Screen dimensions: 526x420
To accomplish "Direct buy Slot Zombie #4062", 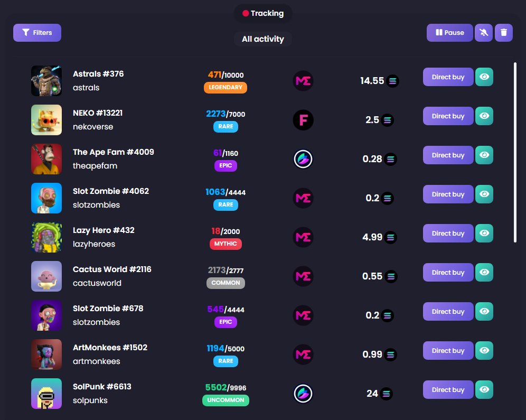I will 448,194.
